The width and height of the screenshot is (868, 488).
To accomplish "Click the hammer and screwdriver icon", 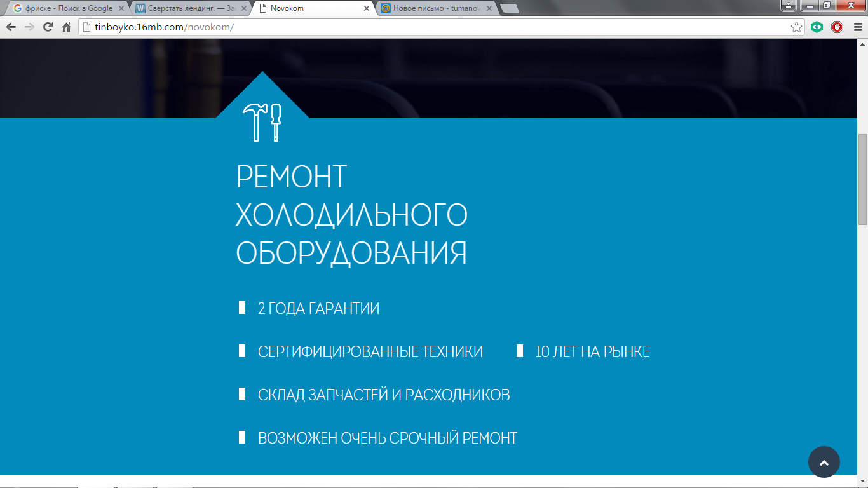I will [x=262, y=123].
